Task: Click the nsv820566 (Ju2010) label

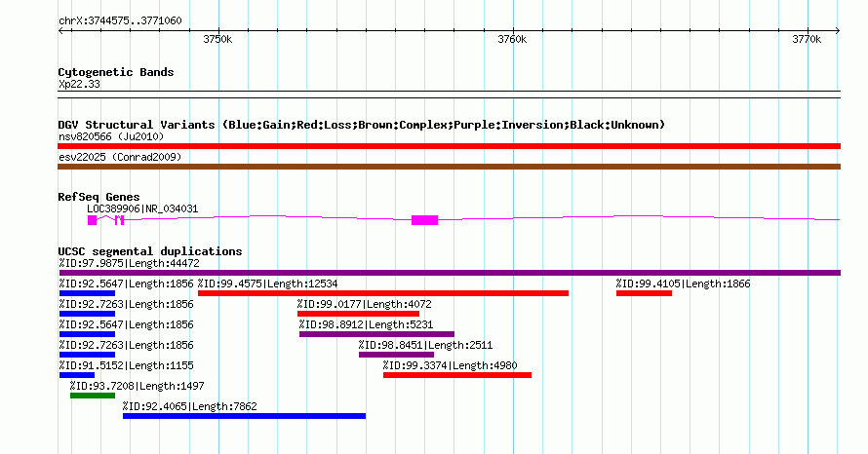Action: coord(111,136)
